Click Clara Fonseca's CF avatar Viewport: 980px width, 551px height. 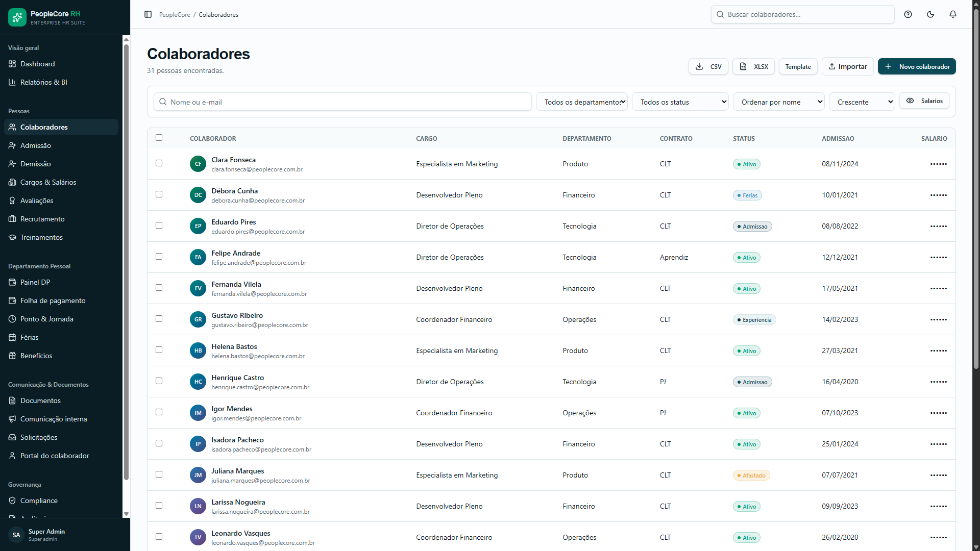point(198,164)
